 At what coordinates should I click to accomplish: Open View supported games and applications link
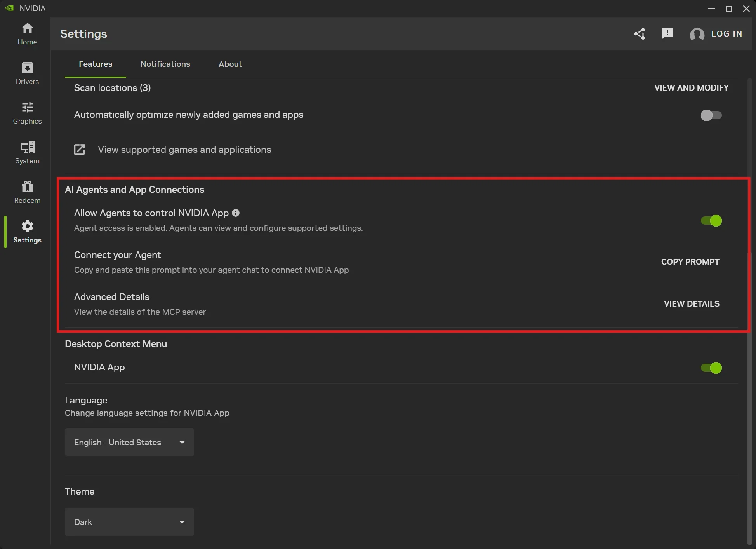click(x=184, y=150)
